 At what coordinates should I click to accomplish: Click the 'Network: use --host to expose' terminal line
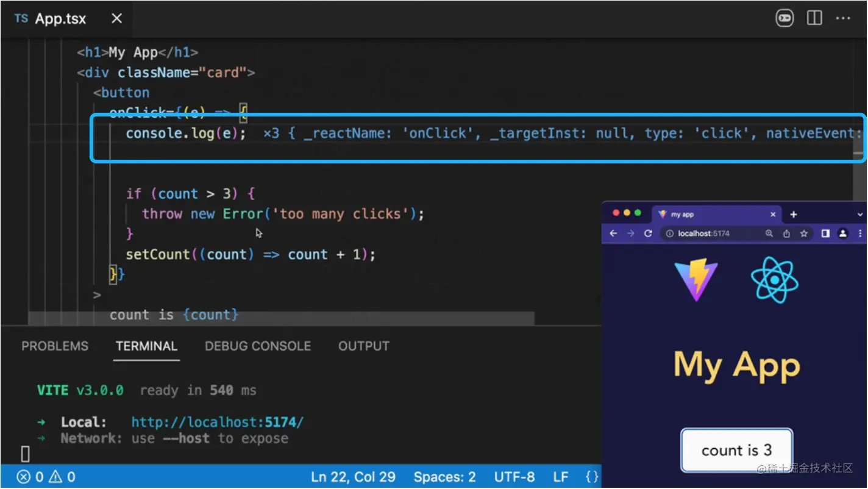pos(174,438)
